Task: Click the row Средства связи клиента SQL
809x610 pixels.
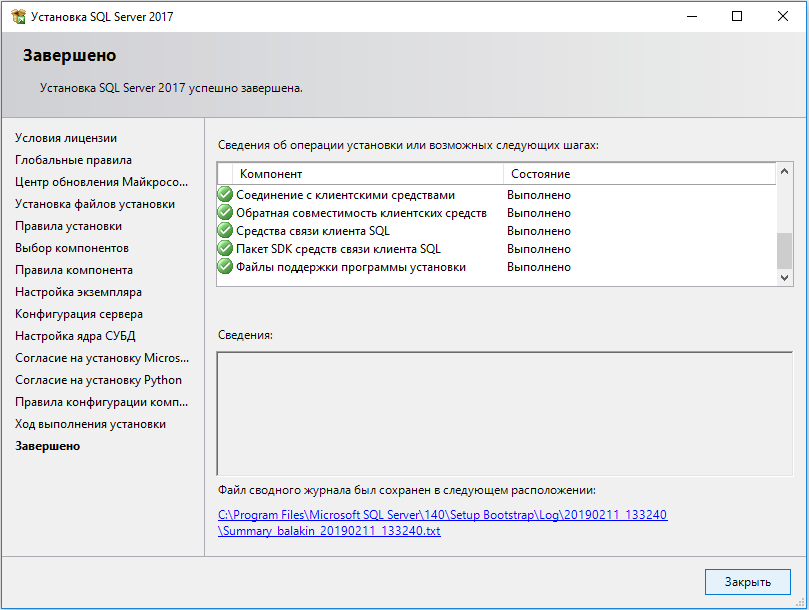Action: [x=496, y=231]
